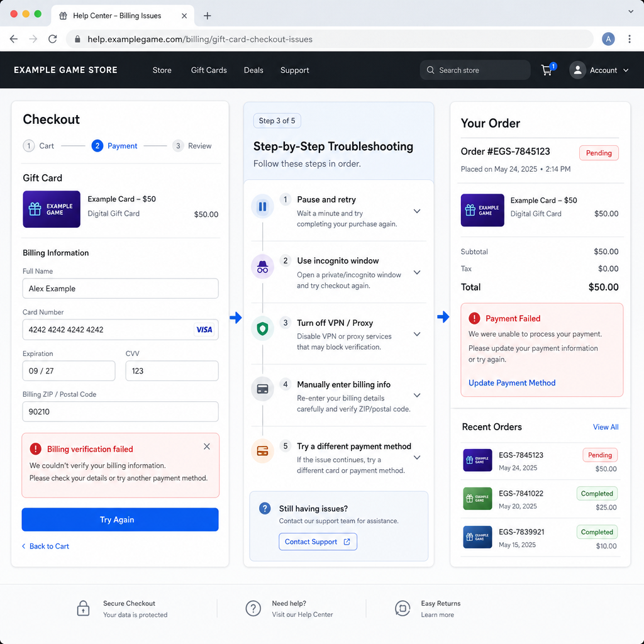Screen dimensions: 644x644
Task: Click the gift card image in Your Order
Action: tap(482, 210)
